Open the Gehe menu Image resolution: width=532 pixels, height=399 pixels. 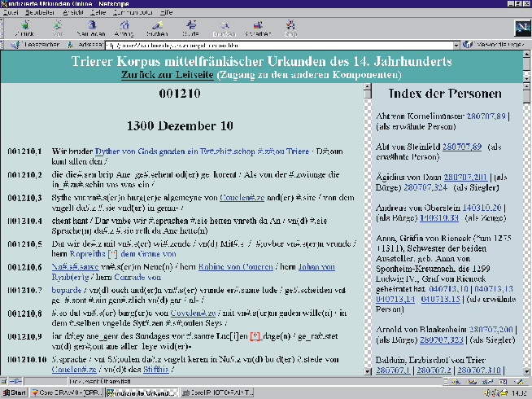[x=98, y=12]
